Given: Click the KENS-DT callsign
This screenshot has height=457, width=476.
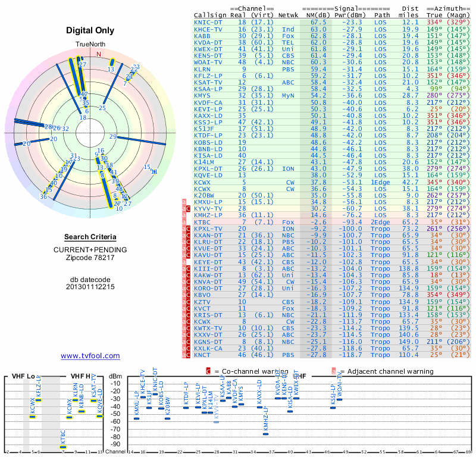Looking at the screenshot, I should (208, 56).
